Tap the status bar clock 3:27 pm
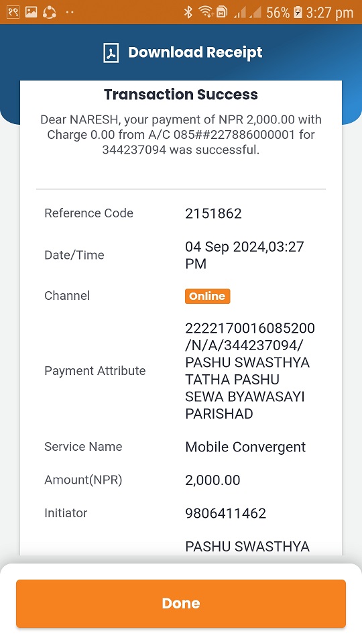Screen dimensions: 362x644 click(330, 13)
